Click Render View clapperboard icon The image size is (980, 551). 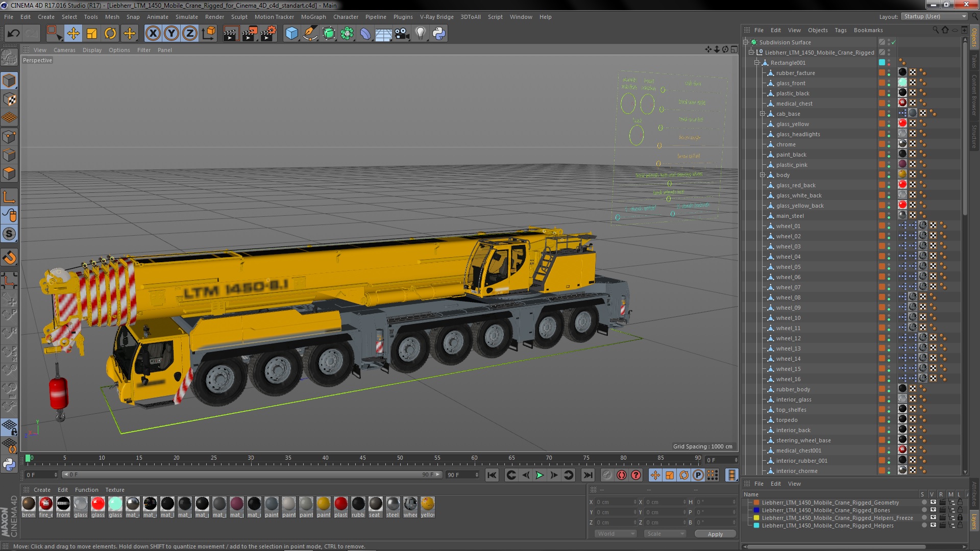[x=231, y=34]
